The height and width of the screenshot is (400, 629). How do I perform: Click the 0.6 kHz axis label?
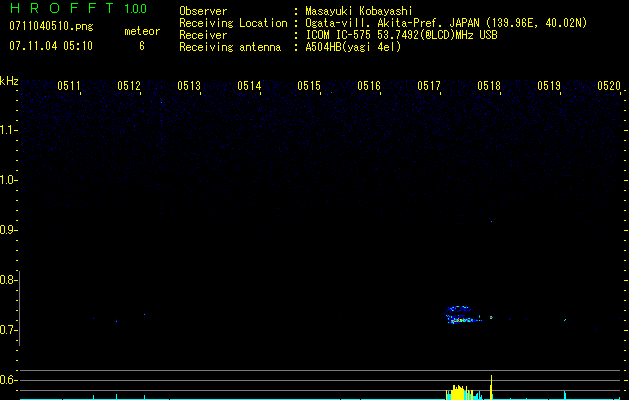(x=8, y=380)
